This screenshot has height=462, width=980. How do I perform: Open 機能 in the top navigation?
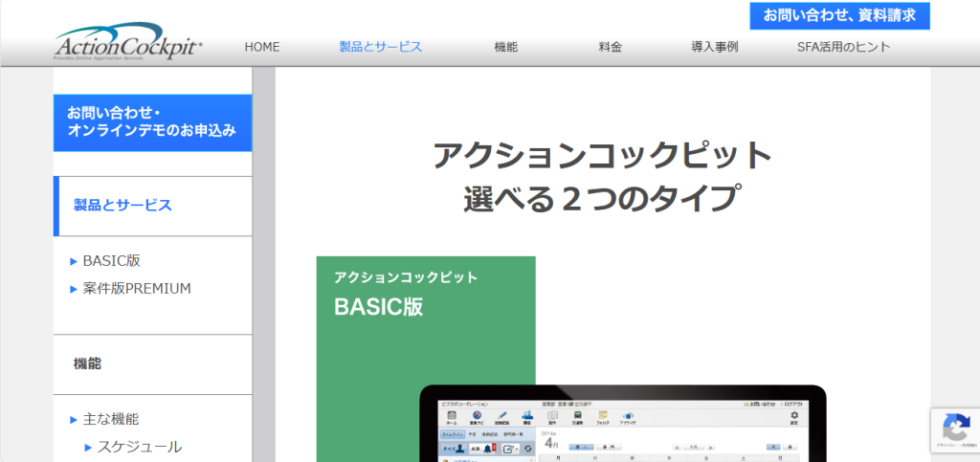pyautogui.click(x=505, y=47)
